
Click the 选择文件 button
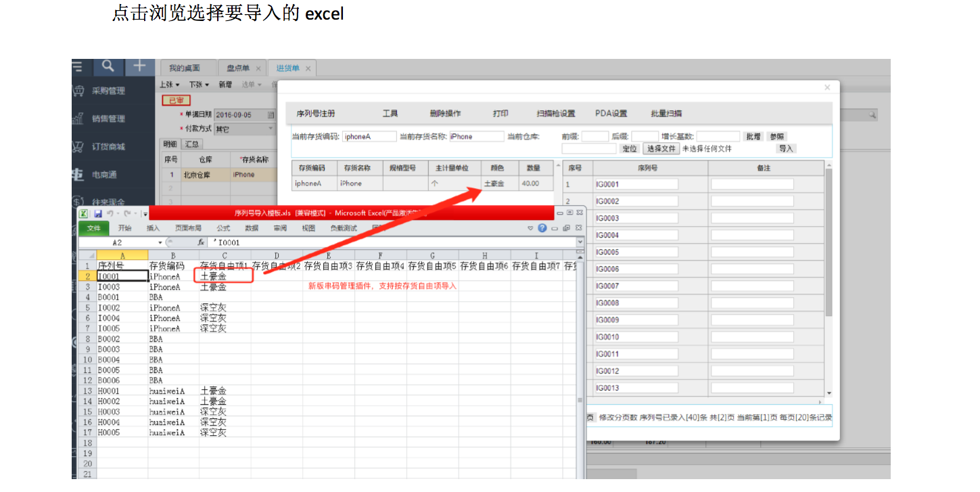pos(661,149)
